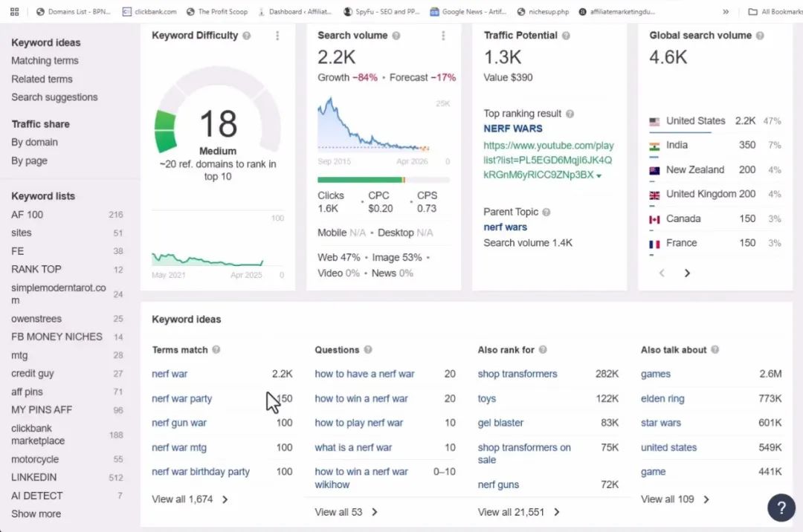
Task: Select Traffic share By domain
Action: [x=34, y=142]
